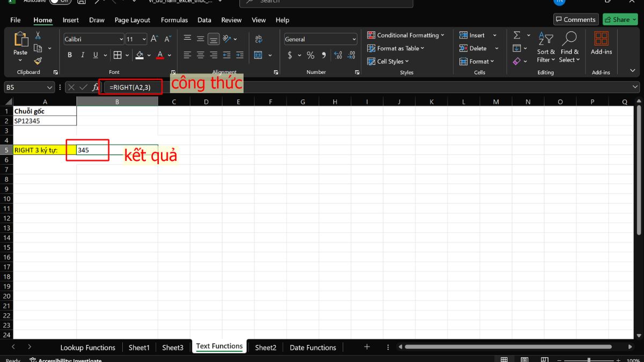Image resolution: width=644 pixels, height=362 pixels.
Task: Click the Insert Function fx icon
Action: click(x=96, y=87)
